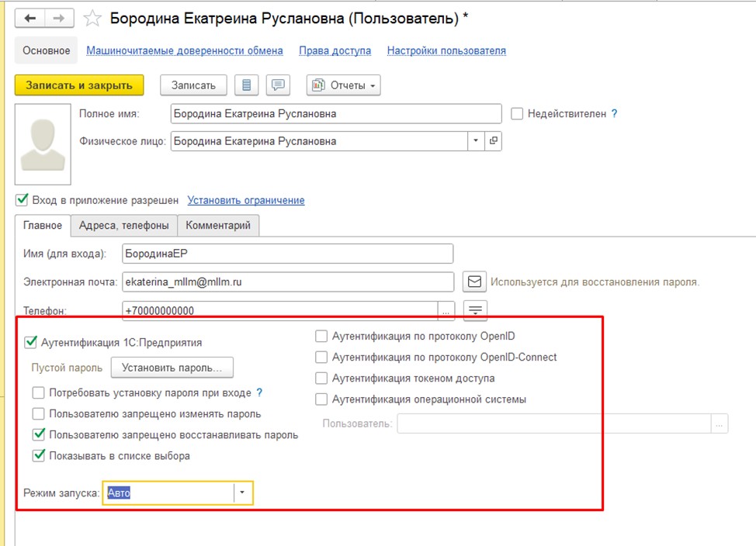Click into the Полное имя field

coord(336,114)
